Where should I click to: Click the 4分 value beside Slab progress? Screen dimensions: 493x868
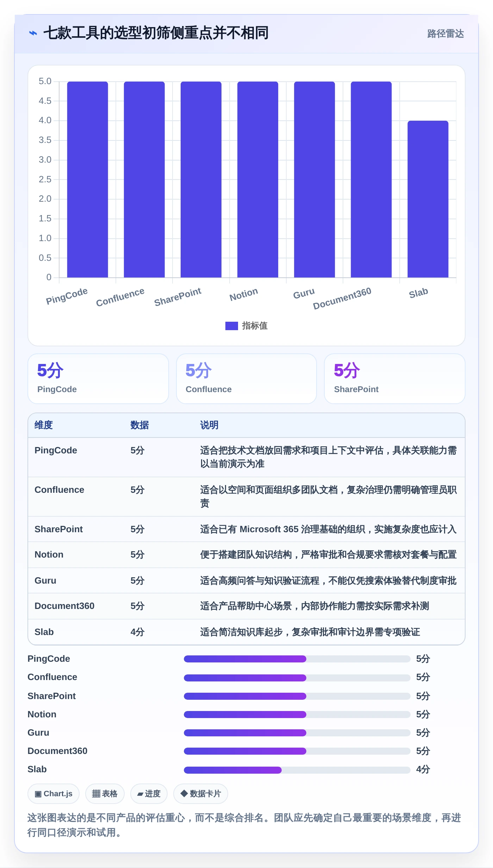[x=423, y=769]
